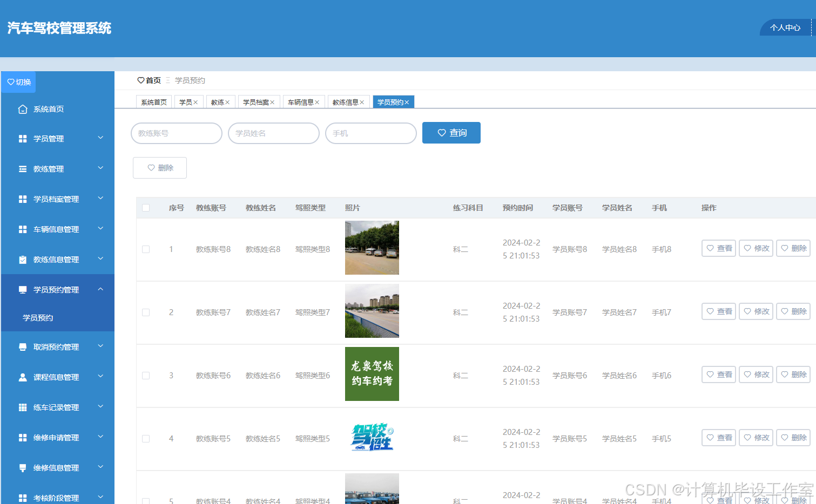Screen dimensions: 816x504
Task: Click the 维修信息管理 icon
Action: tap(23, 468)
